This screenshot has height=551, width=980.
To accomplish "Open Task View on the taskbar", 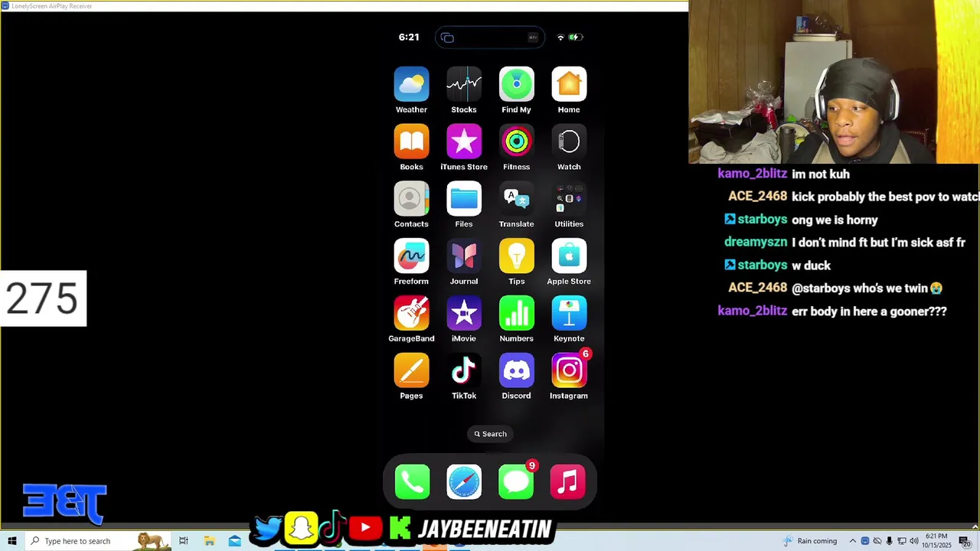I will point(184,541).
